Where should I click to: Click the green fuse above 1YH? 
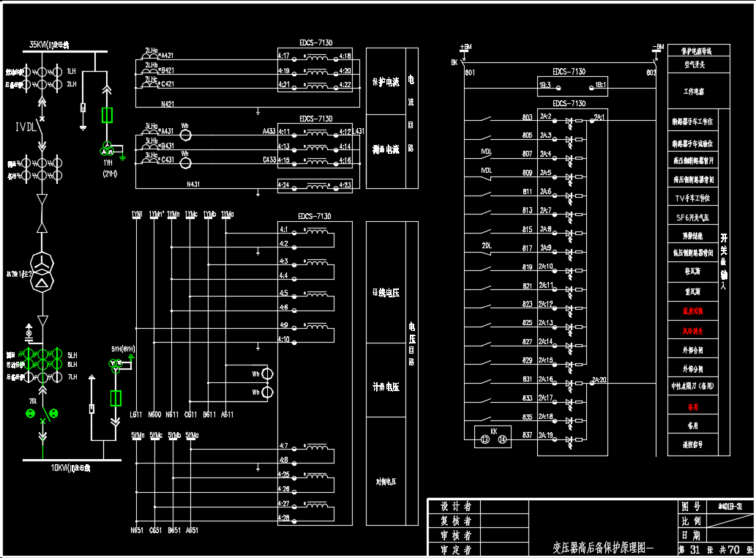click(108, 115)
